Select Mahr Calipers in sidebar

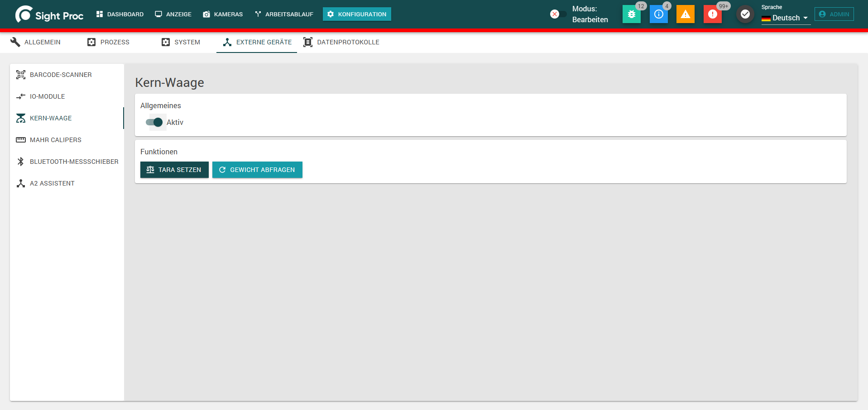pos(67,140)
